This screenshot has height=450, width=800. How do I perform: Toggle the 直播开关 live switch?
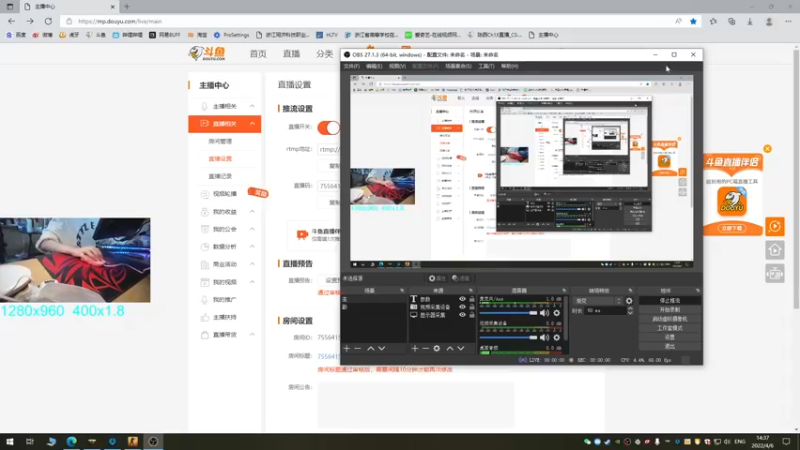click(x=329, y=128)
